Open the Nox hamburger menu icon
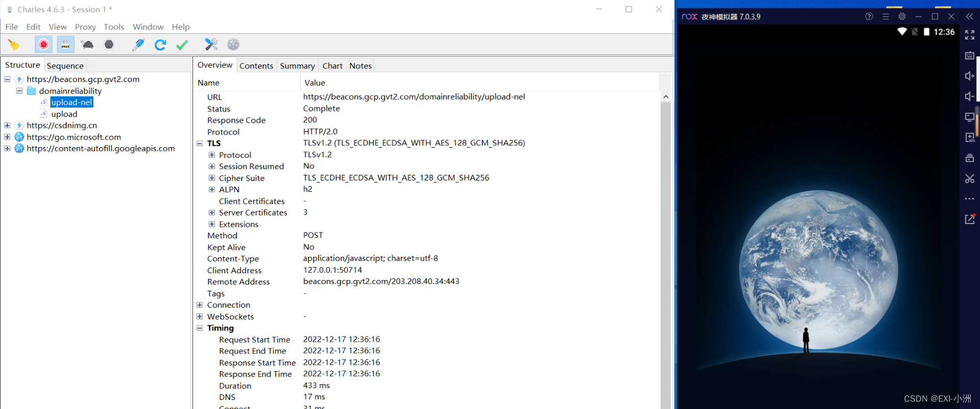 pyautogui.click(x=886, y=16)
